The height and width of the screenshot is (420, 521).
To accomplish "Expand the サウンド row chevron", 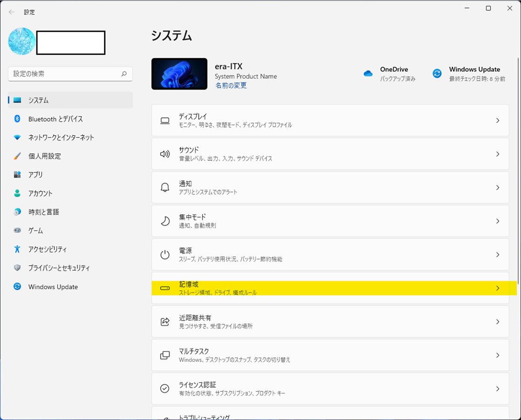I will (497, 154).
